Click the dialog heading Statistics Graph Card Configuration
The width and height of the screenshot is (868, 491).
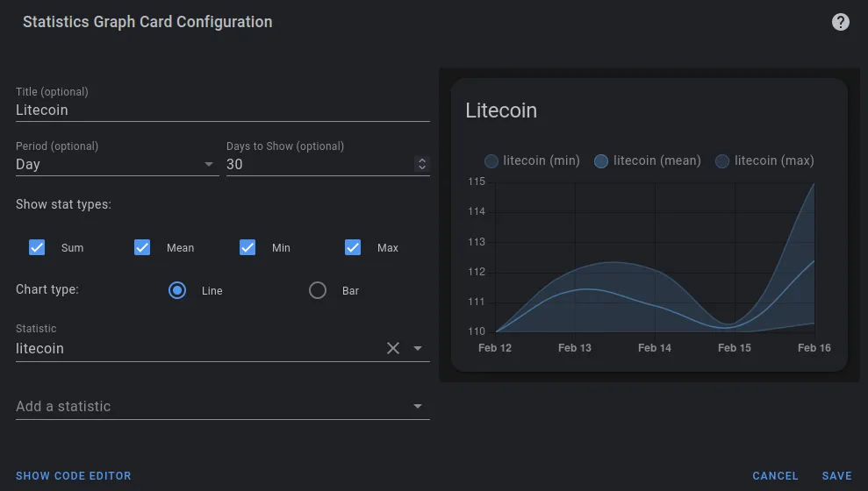pos(147,22)
